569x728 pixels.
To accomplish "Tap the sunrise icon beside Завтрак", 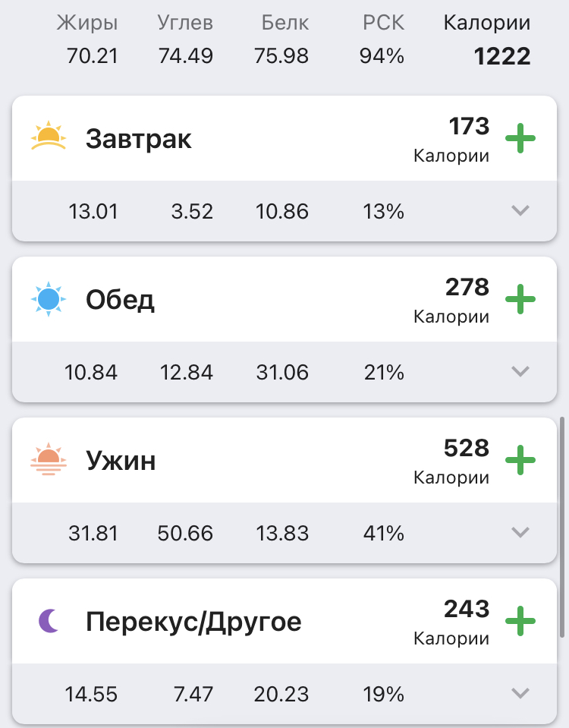I will pyautogui.click(x=49, y=137).
